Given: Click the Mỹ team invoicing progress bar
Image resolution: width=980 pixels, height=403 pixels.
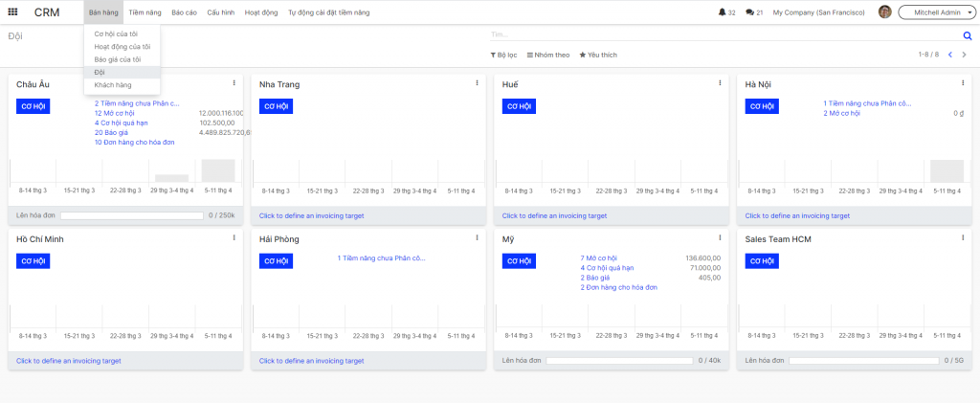Looking at the screenshot, I should tap(619, 361).
